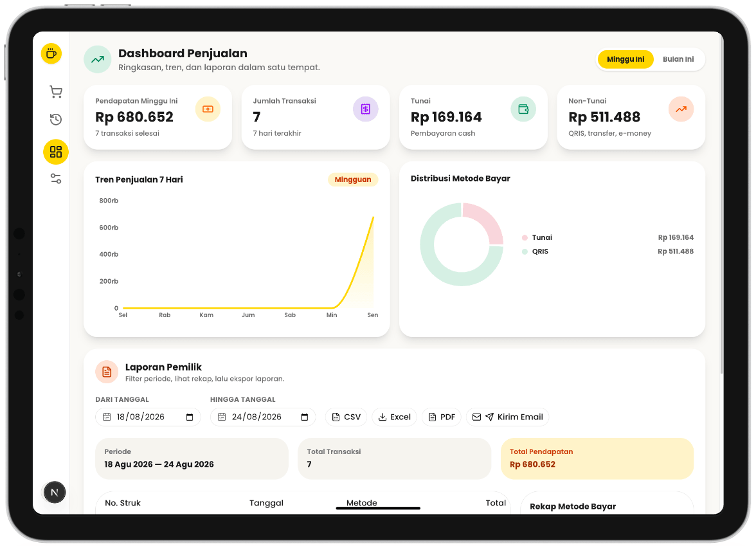Screen dimensions: 756x546
Task: Click the Min label on chart axis
Action: (x=332, y=315)
